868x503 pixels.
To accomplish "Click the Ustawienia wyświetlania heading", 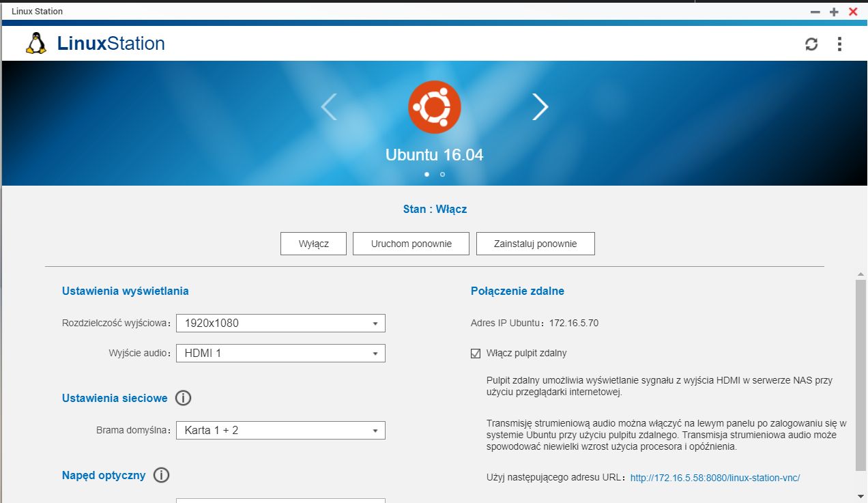I will (x=126, y=291).
